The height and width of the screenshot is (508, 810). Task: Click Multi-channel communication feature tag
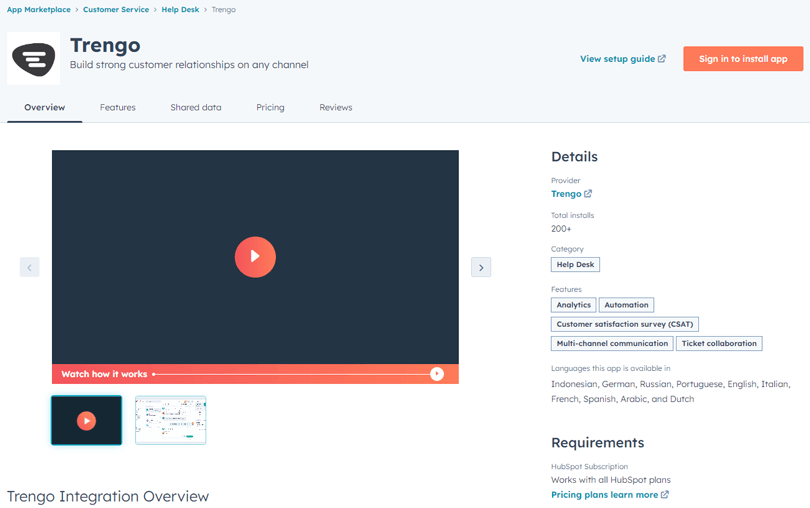[612, 343]
